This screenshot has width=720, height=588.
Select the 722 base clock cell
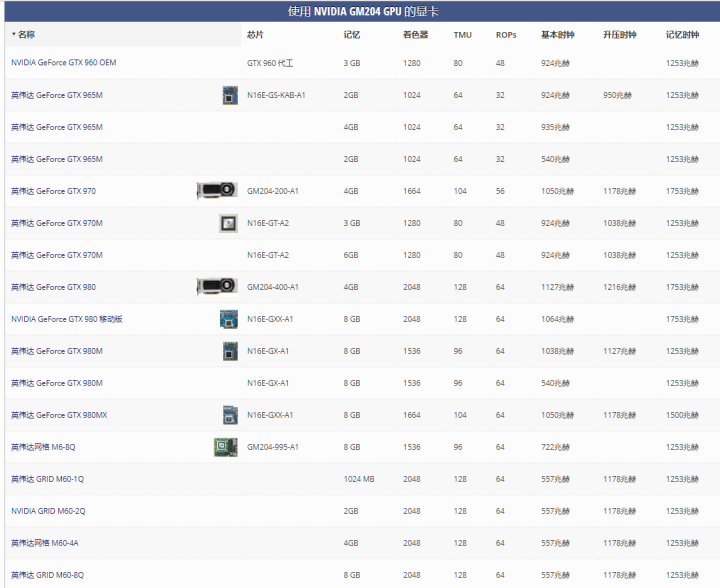coord(555,447)
